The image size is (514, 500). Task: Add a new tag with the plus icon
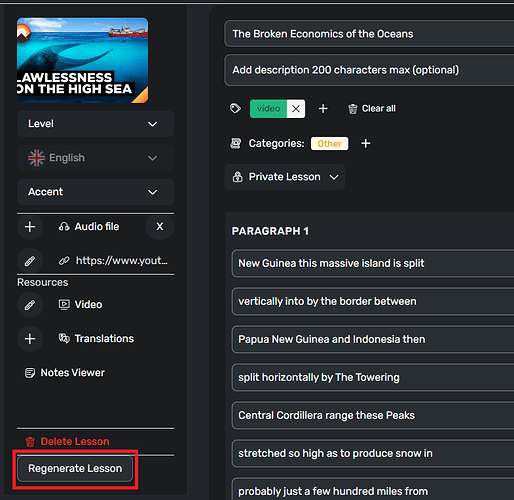click(x=323, y=109)
